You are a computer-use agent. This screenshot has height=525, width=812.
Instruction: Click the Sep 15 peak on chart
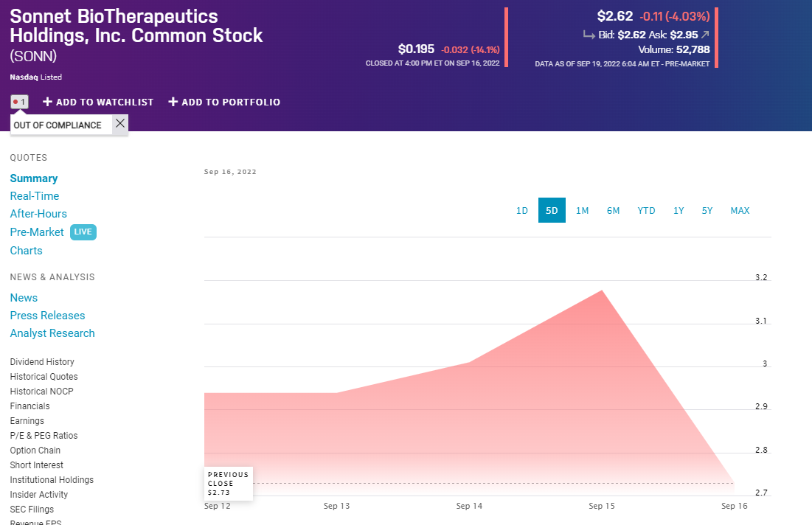[603, 291]
